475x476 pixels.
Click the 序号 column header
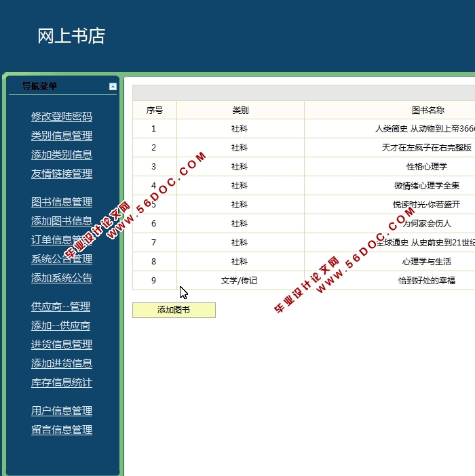tap(155, 111)
